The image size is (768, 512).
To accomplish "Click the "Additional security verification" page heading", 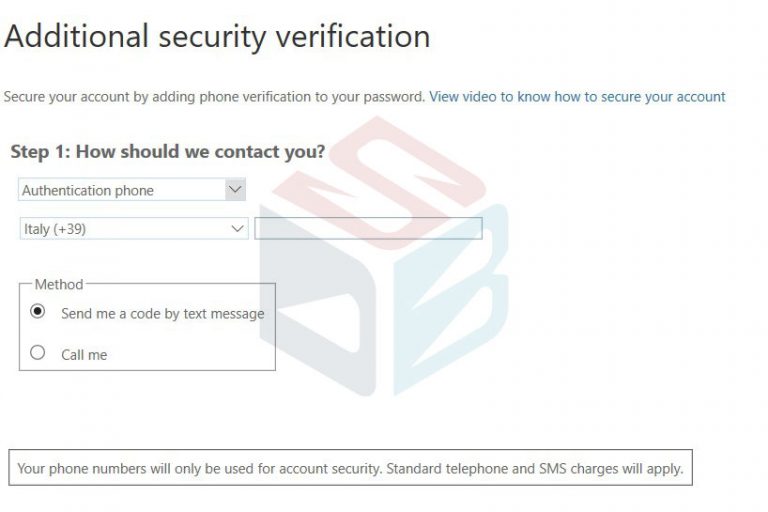I will (x=217, y=37).
